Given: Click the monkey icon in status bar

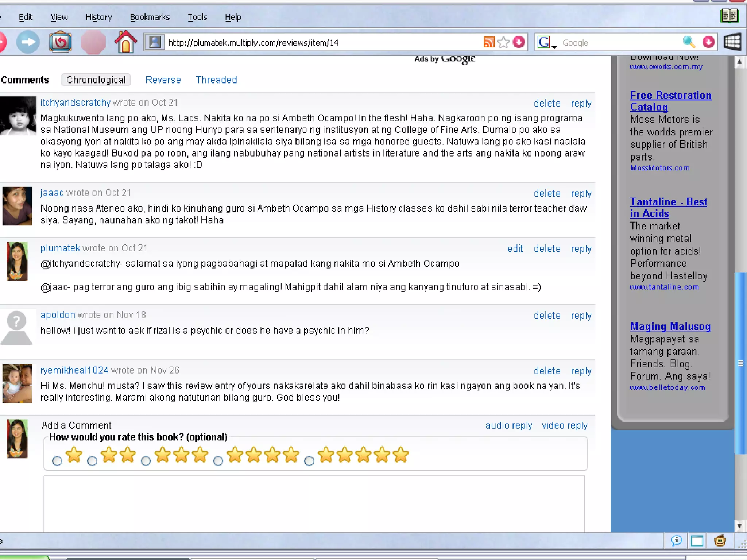Looking at the screenshot, I should pyautogui.click(x=720, y=541).
